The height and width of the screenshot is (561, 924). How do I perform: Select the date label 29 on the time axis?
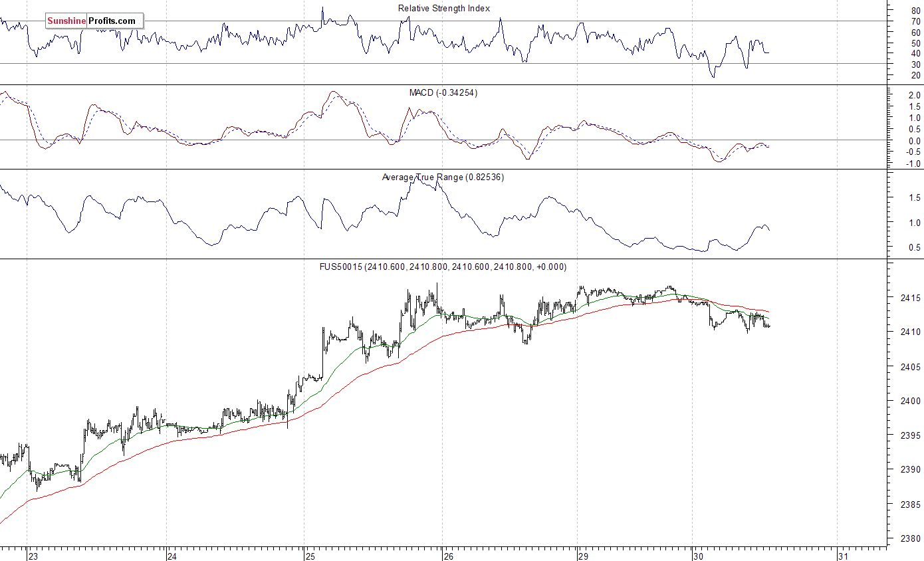pos(583,556)
